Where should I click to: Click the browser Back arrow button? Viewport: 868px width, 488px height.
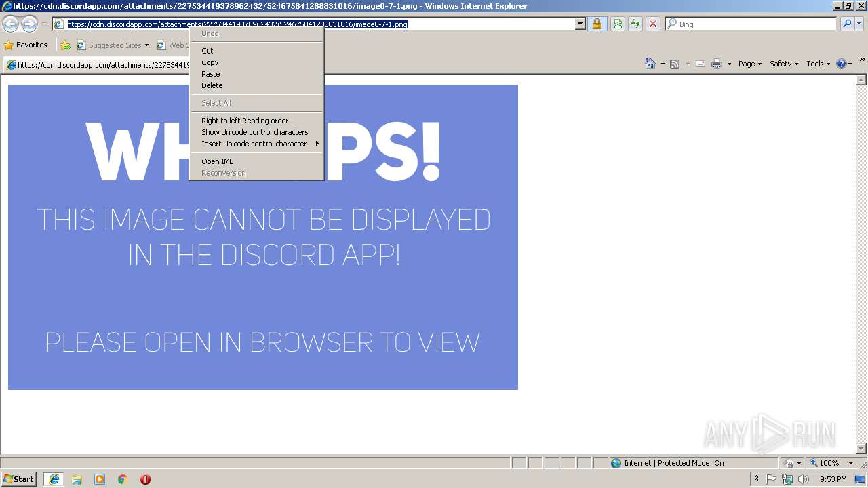tap(11, 24)
